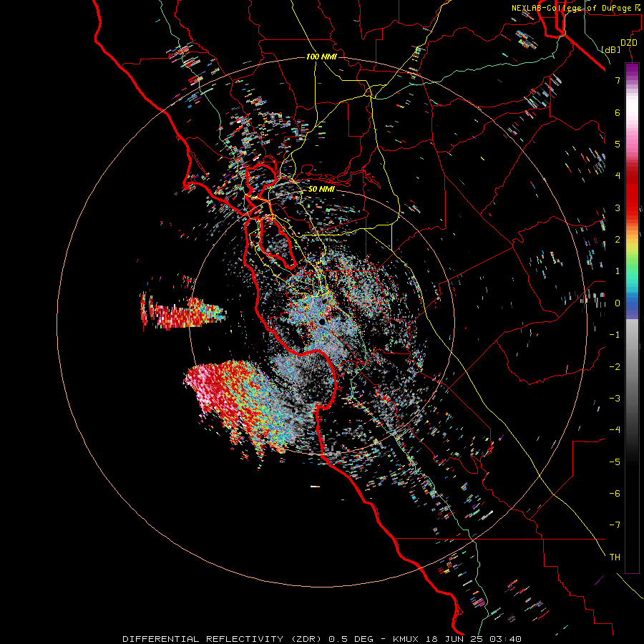Viewport: 644px width, 644px height.
Task: Click the 5 value on the color scale
Action: (x=618, y=144)
